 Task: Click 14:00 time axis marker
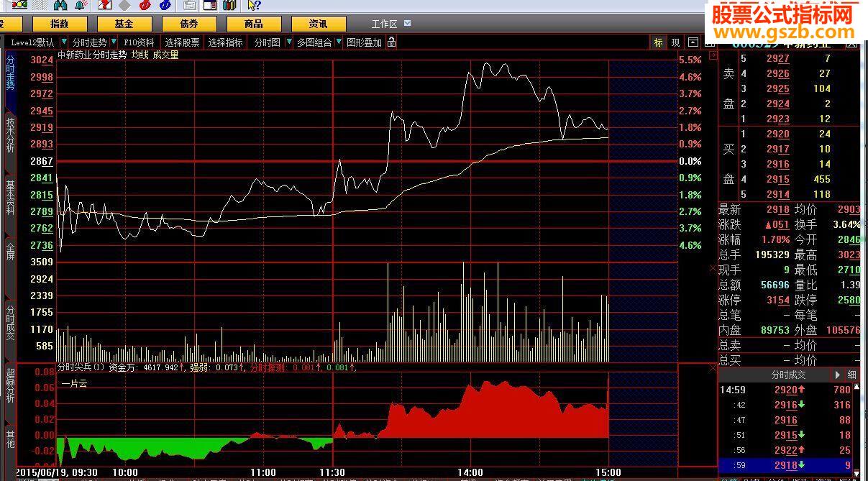point(470,472)
